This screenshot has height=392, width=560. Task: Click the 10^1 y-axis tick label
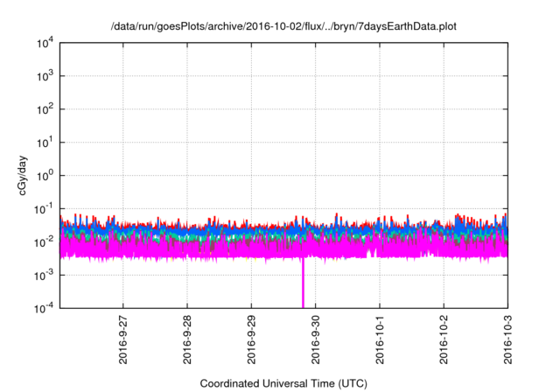point(45,143)
